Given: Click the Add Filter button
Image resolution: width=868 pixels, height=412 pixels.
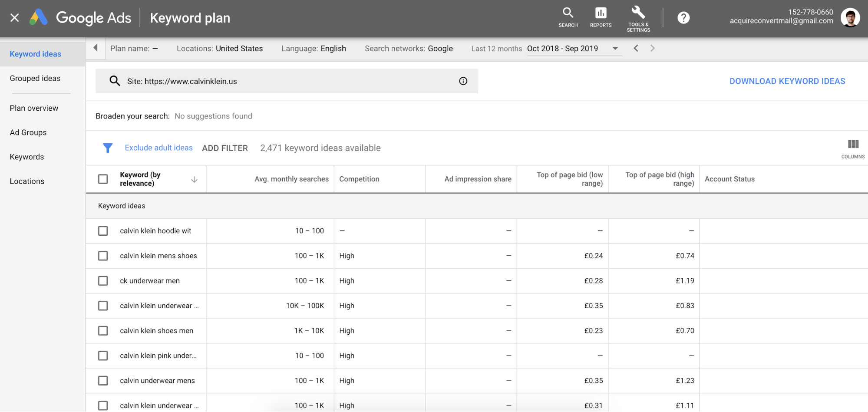Looking at the screenshot, I should (225, 148).
